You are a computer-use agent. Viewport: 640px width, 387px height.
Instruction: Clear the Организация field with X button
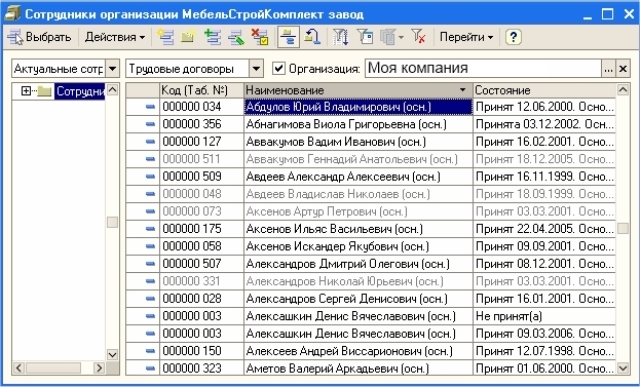[x=623, y=69]
